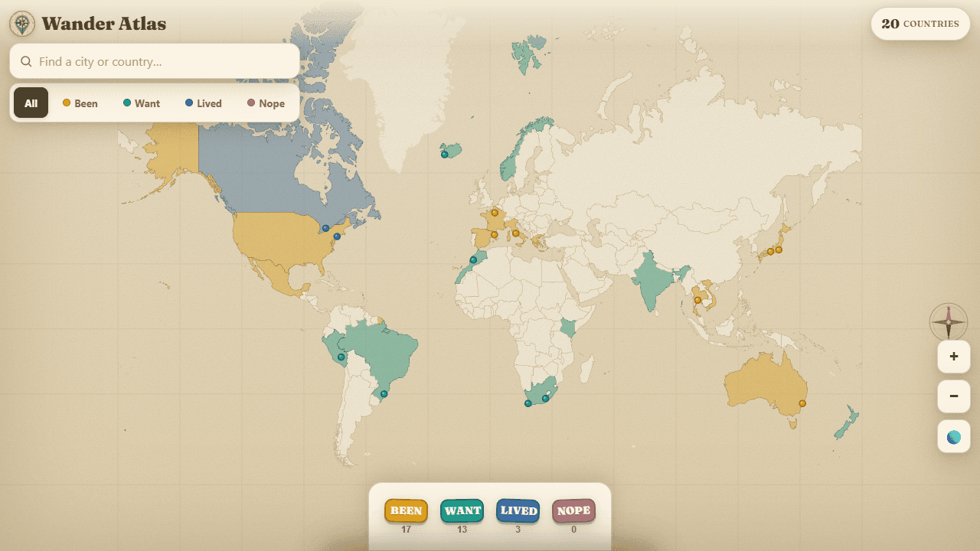980x551 pixels.
Task: Click the orange pin in northern Italy
Action: point(515,233)
